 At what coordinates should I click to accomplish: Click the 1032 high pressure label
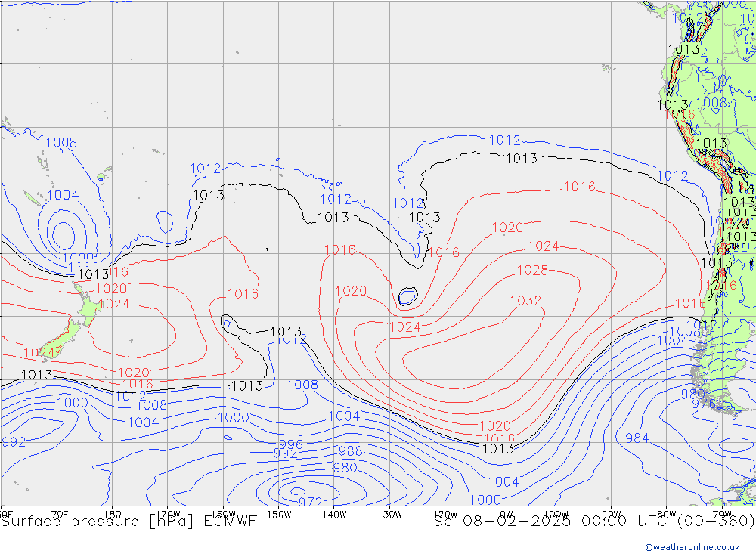coord(525,301)
